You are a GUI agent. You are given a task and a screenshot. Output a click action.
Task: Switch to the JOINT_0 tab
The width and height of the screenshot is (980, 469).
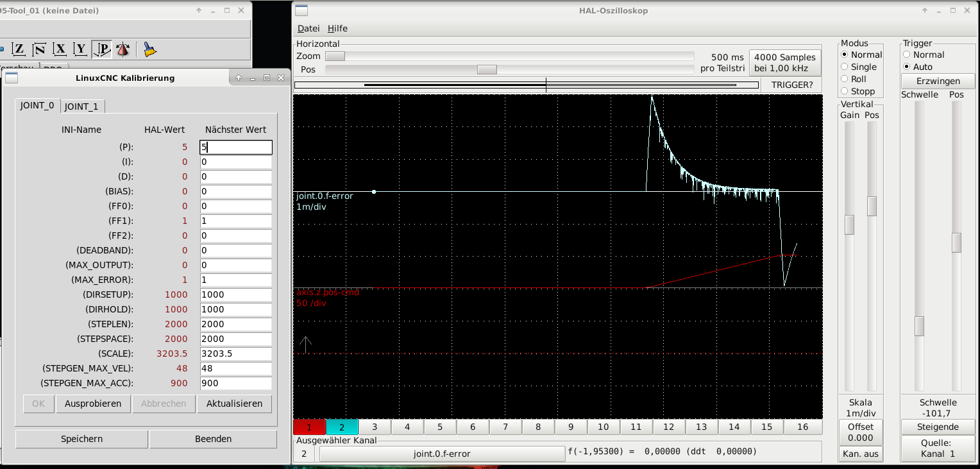pyautogui.click(x=37, y=106)
